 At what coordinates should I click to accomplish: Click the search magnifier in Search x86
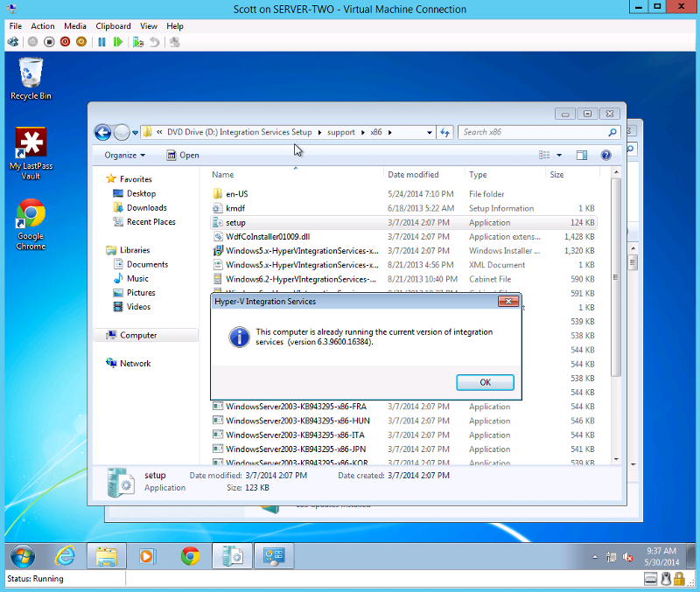(x=612, y=132)
